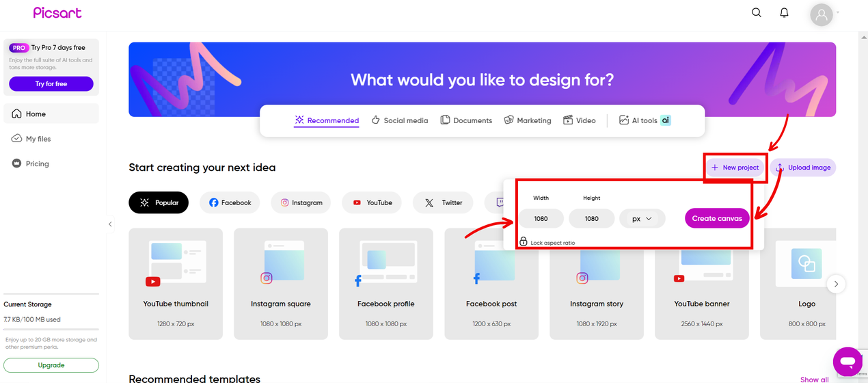Click the Instagram icon on Instagram square card
868x383 pixels.
click(x=267, y=278)
